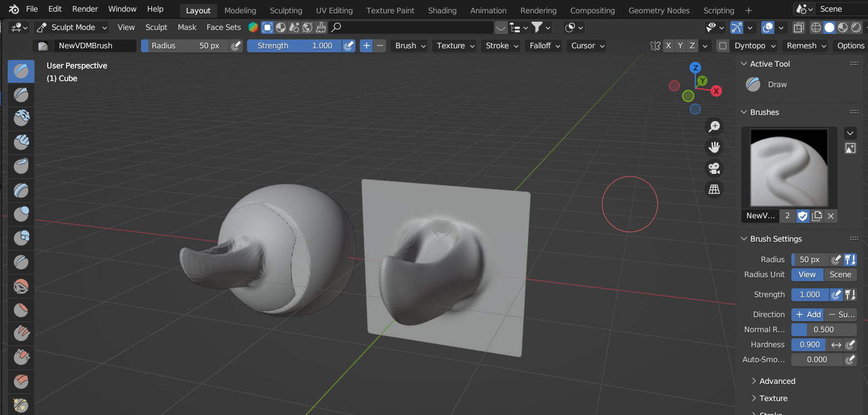Open the filter funnel dropdown

click(541, 27)
